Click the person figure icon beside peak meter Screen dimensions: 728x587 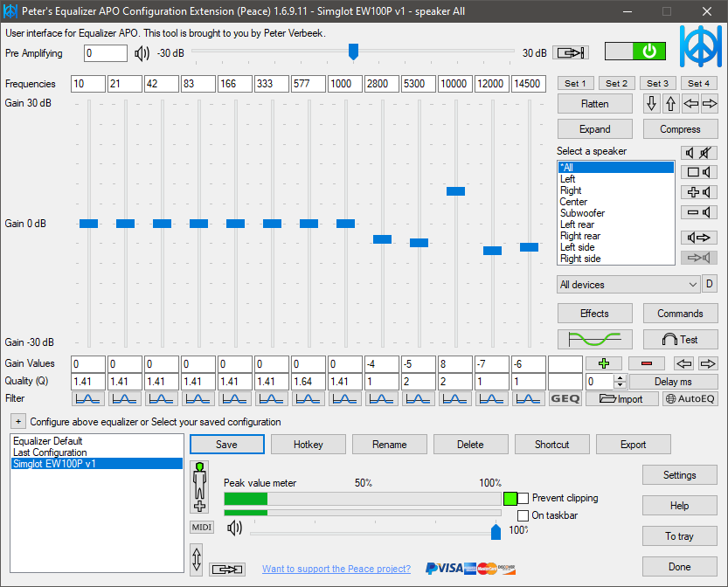click(x=199, y=487)
